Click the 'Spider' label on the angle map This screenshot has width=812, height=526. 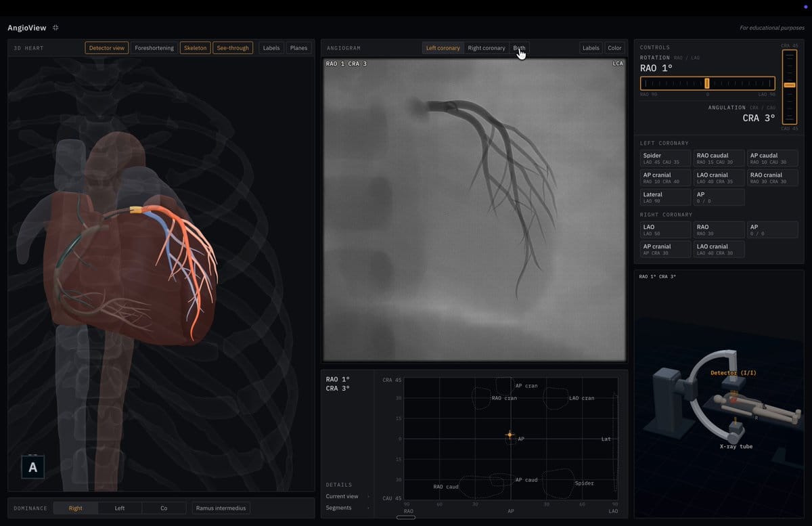pyautogui.click(x=584, y=483)
